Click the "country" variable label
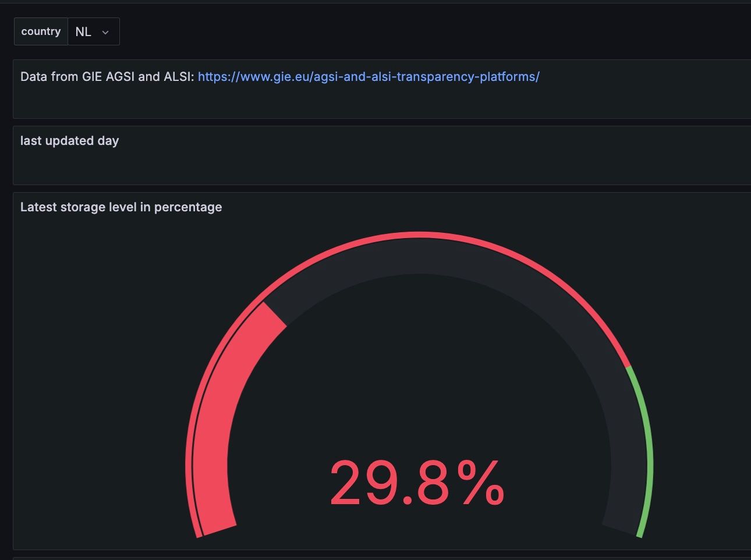The image size is (751, 560). click(x=41, y=31)
